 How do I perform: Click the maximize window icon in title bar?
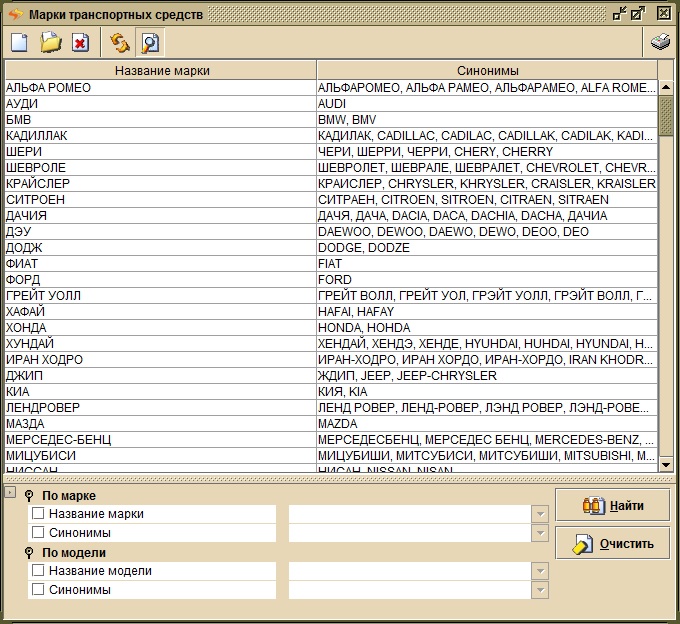(638, 14)
